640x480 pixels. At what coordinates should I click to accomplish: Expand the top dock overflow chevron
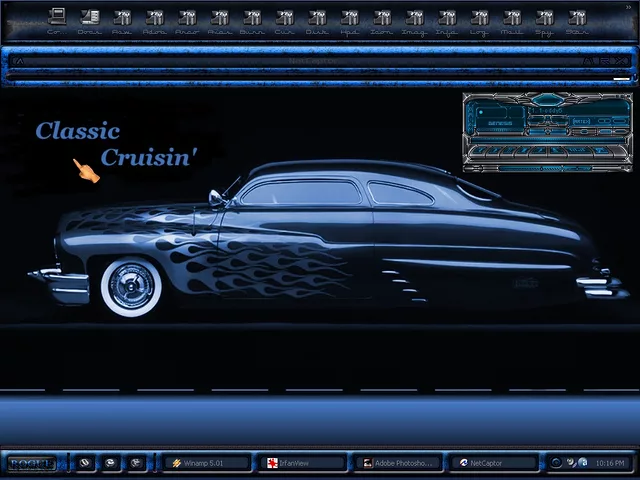coord(628,6)
